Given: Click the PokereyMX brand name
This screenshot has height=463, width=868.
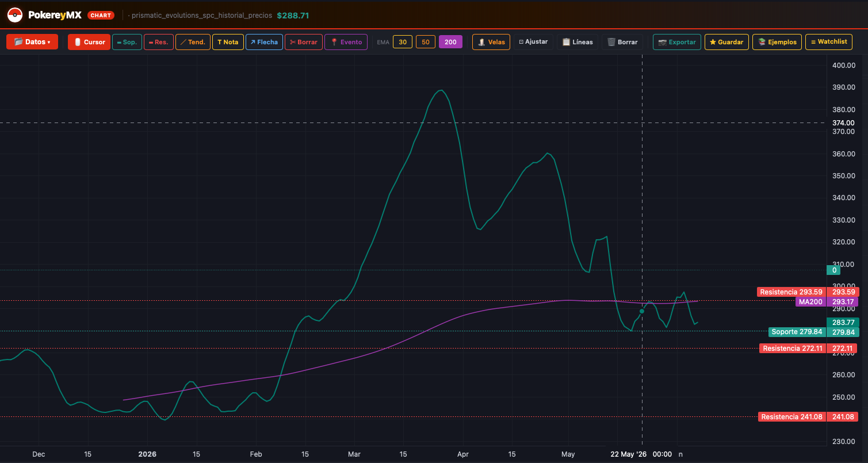Looking at the screenshot, I should (x=55, y=16).
